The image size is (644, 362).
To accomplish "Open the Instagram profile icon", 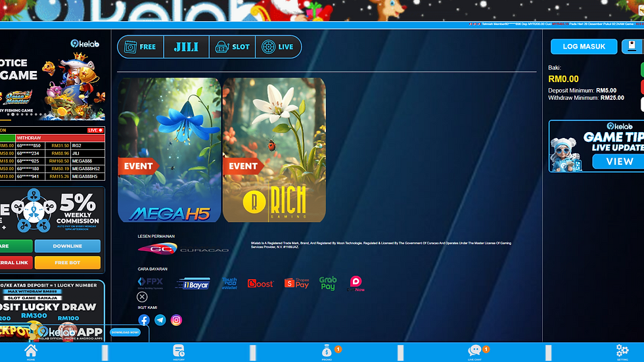I will click(176, 320).
